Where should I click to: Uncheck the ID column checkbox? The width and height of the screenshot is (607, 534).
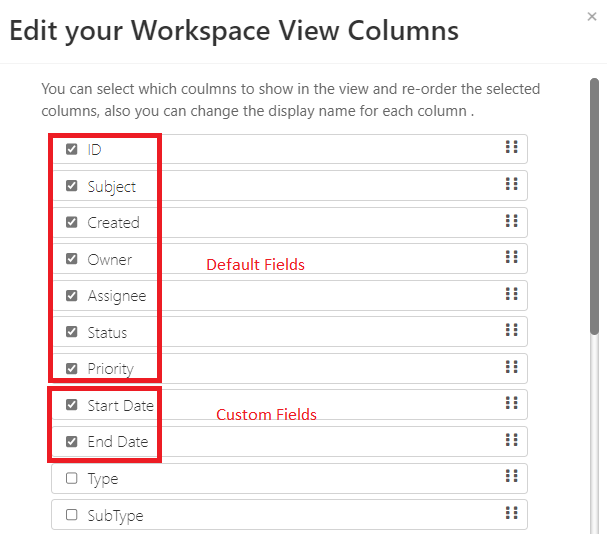72,149
